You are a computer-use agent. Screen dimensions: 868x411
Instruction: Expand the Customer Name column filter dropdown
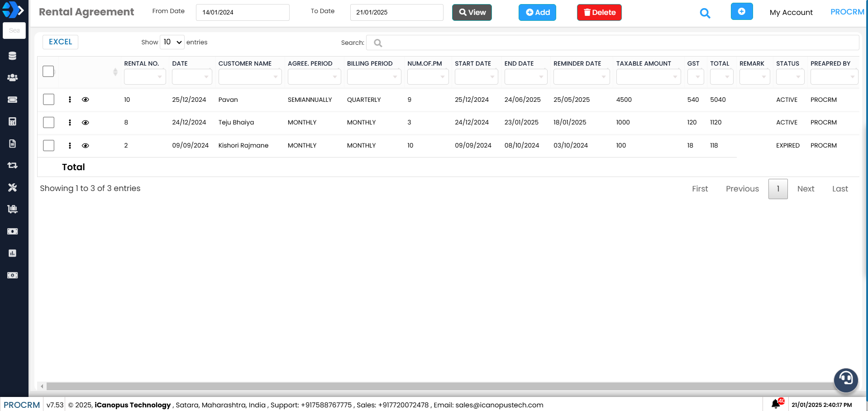tap(250, 77)
